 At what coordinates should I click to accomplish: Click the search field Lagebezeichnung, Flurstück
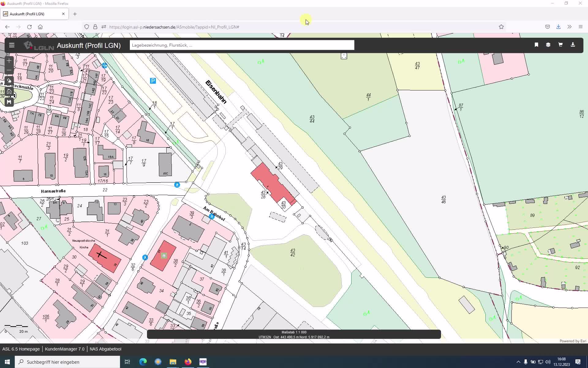tap(242, 45)
